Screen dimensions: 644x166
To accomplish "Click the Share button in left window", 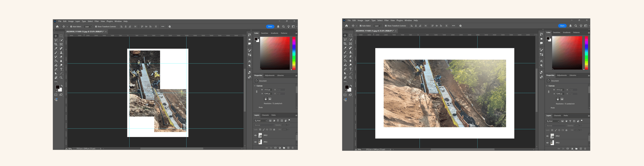I will coord(270,27).
